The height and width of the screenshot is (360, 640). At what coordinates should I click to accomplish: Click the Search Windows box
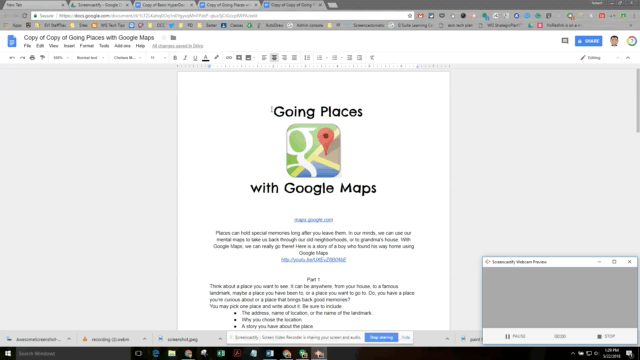[x=73, y=353]
